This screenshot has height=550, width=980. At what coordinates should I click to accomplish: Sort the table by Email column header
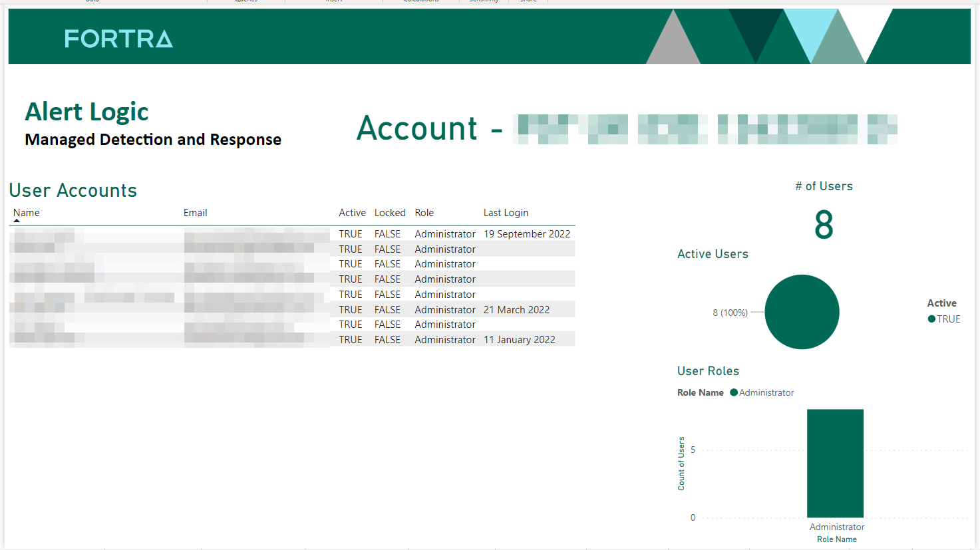(196, 213)
